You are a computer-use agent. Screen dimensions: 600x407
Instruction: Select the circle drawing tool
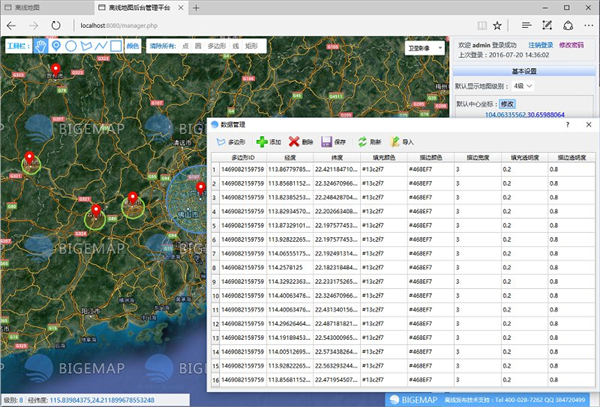(70, 46)
